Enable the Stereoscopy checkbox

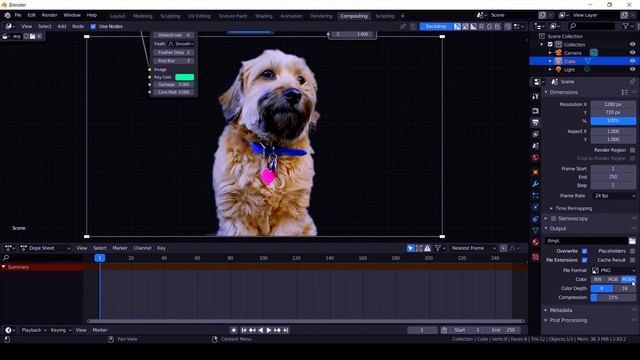[x=553, y=219]
